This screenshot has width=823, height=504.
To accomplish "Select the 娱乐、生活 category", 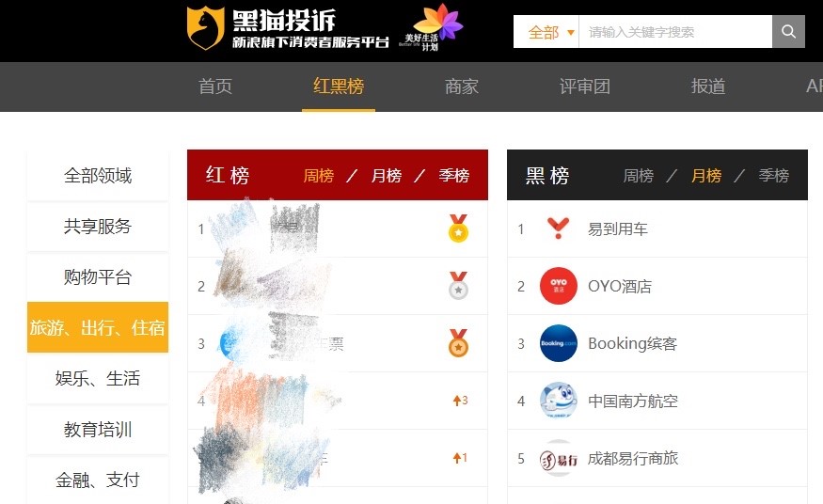I will [x=98, y=378].
